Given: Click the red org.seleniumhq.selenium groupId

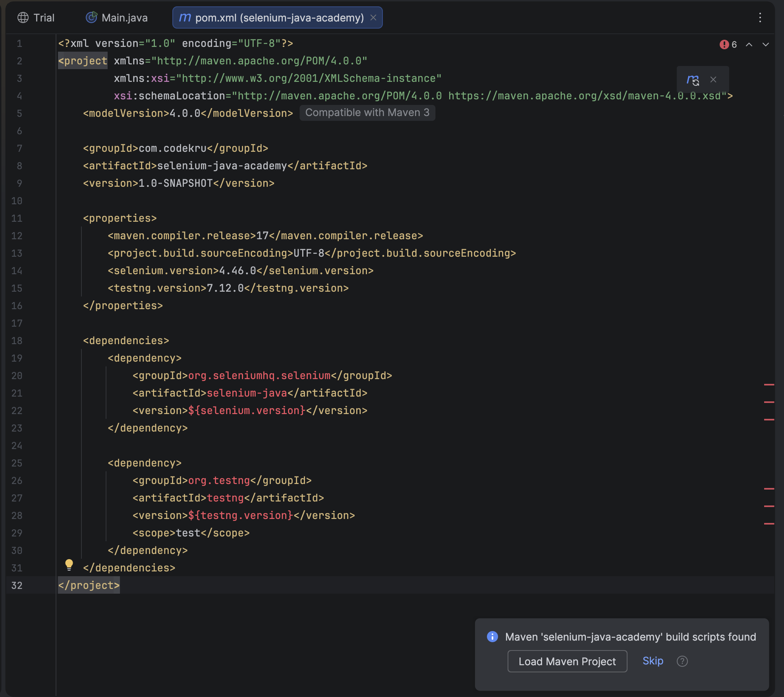Looking at the screenshot, I should pos(259,376).
